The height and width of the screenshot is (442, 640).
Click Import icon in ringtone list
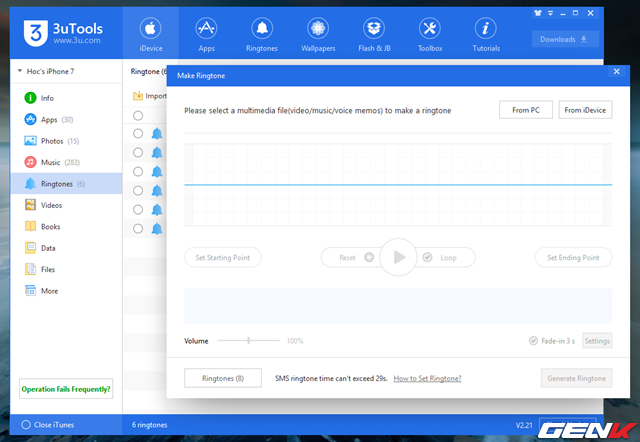coord(138,96)
